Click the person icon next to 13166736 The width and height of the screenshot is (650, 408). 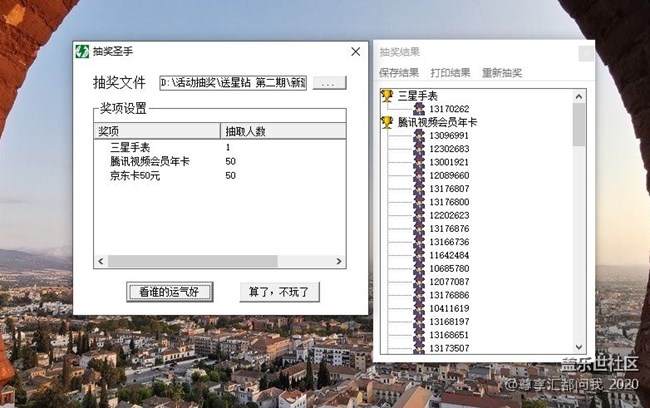tap(419, 242)
